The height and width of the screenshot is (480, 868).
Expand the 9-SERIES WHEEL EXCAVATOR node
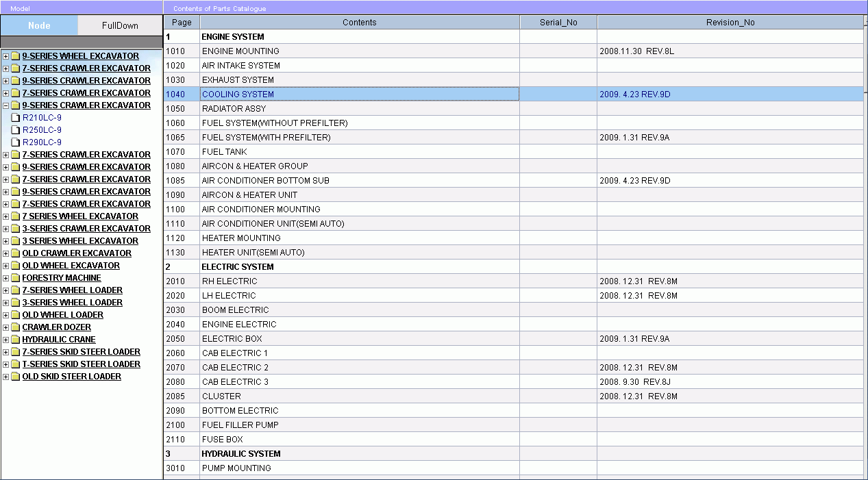tap(6, 56)
